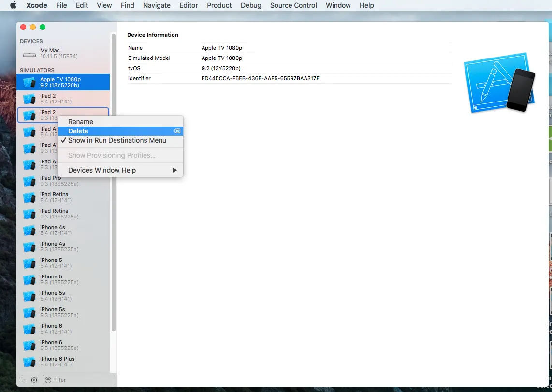Click the Name field value Apple TV 1080p
552x392 pixels.
pos(222,48)
